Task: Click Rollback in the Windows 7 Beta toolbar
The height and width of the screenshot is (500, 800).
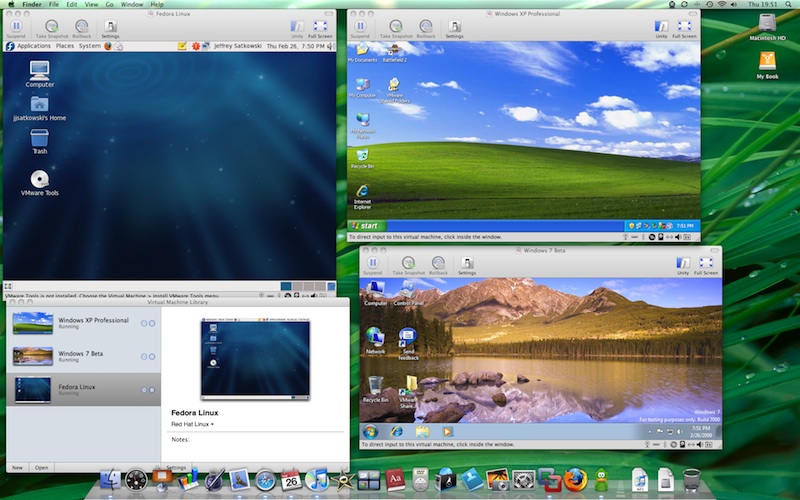Action: [x=438, y=265]
